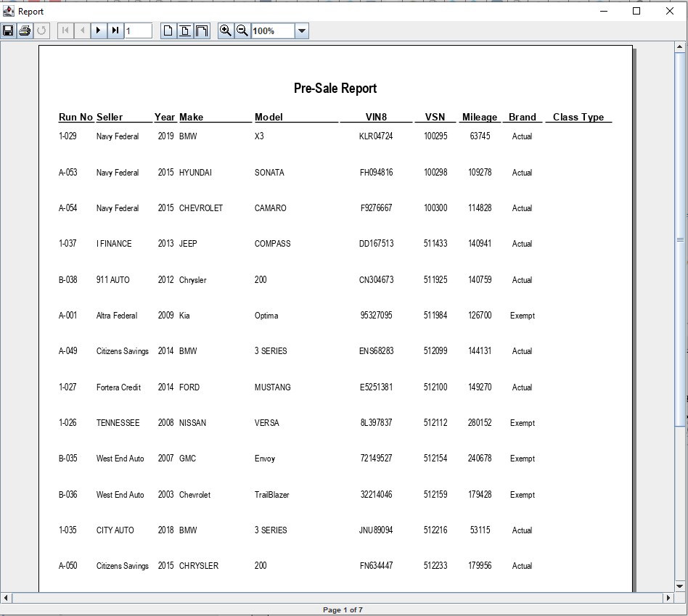
Task: Jump to the last page
Action: point(115,30)
